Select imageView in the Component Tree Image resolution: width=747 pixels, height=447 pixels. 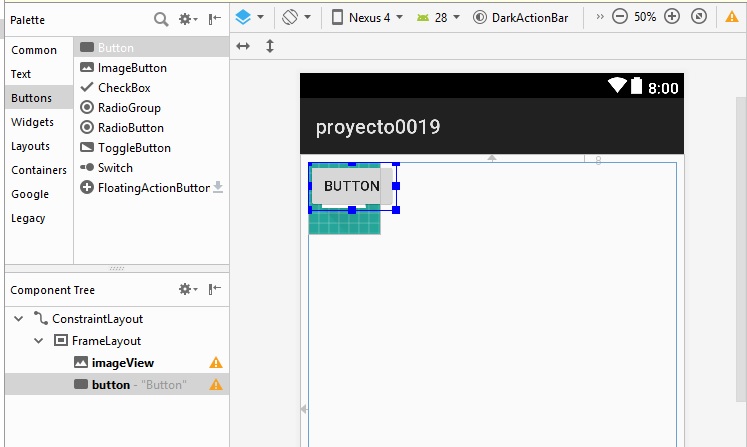point(122,363)
